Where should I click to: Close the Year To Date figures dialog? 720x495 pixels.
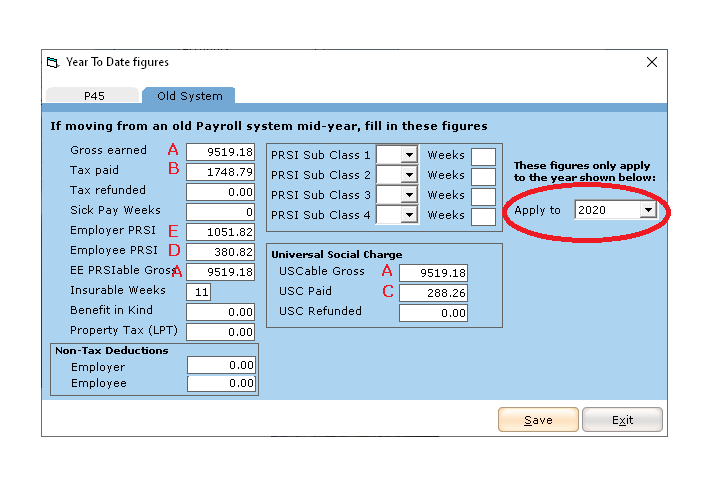[x=652, y=62]
